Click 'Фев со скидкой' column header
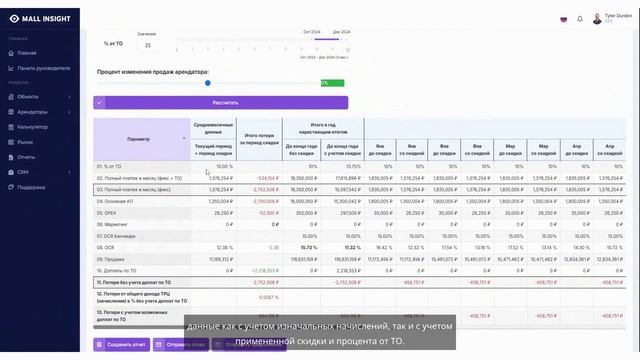The image size is (640, 360). click(x=477, y=150)
